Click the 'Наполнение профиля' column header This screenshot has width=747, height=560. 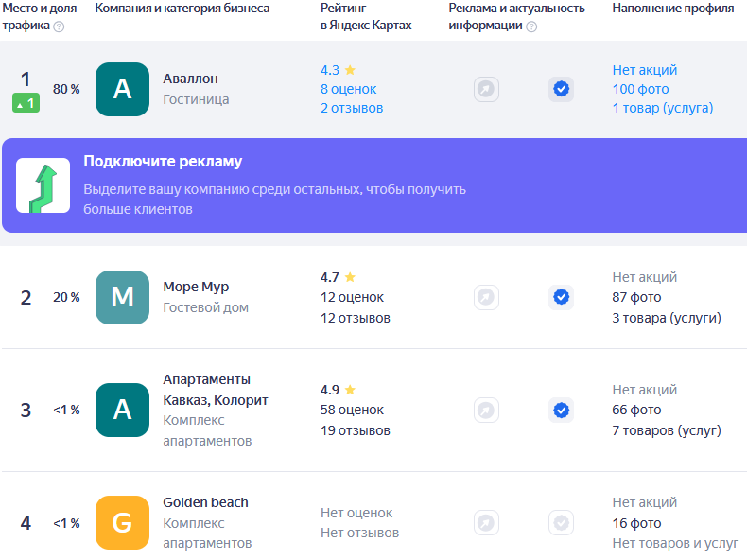point(672,9)
